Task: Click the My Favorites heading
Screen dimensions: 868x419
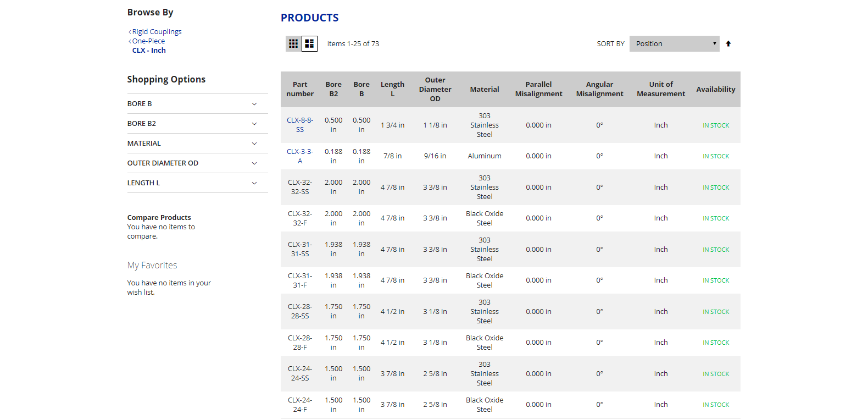Action: click(152, 265)
